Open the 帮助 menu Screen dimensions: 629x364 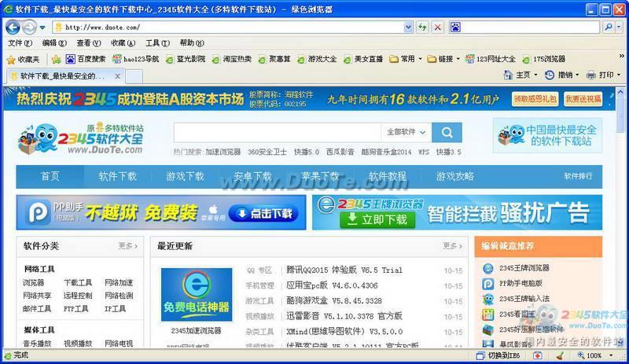click(x=192, y=43)
